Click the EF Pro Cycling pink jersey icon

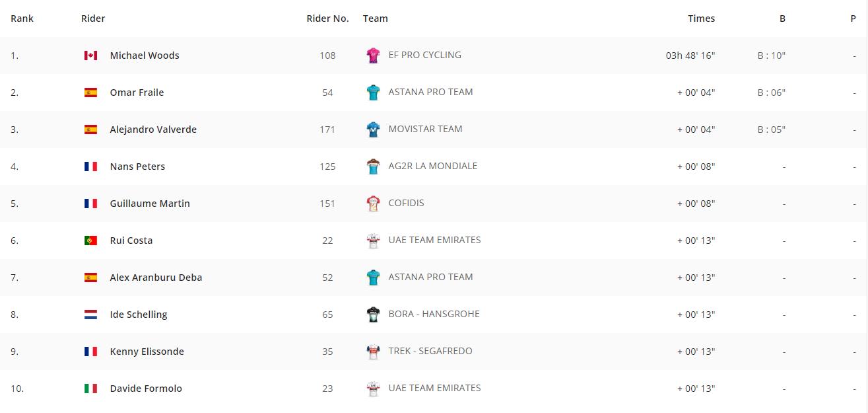coord(373,56)
